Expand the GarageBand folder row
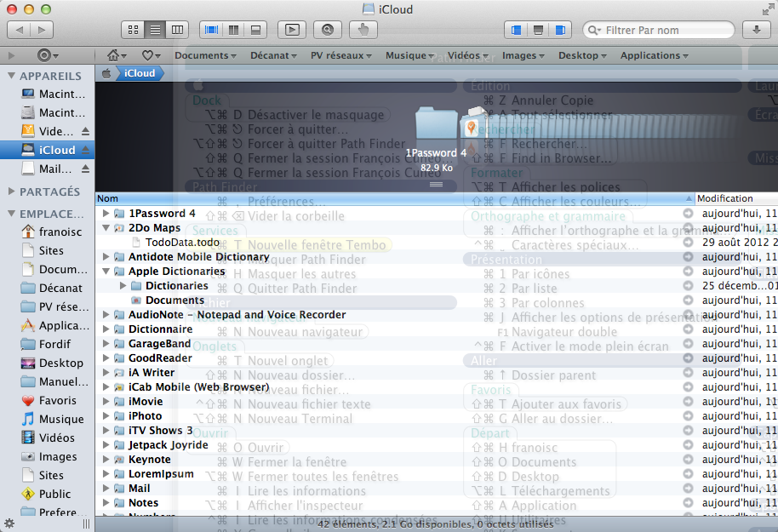 tap(106, 343)
